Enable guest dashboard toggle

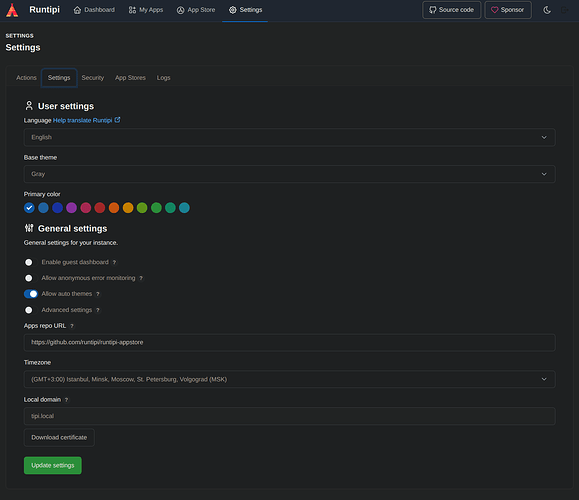click(x=31, y=262)
